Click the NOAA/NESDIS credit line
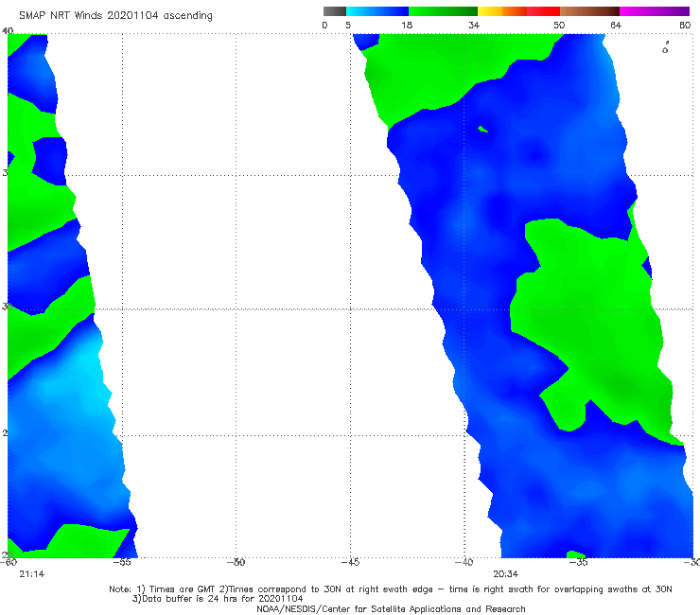 click(391, 608)
